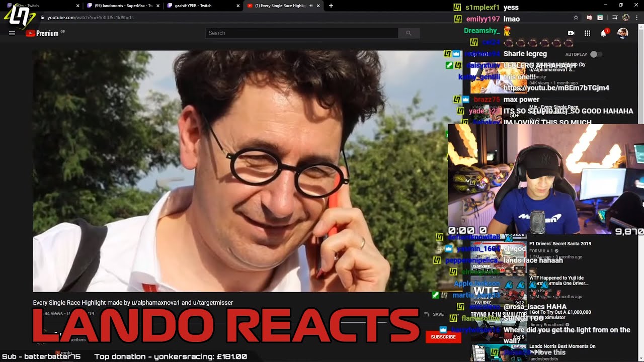The image size is (644, 362).
Task: Open WTF Happened to Yuji Ide video
Action: 558,281
